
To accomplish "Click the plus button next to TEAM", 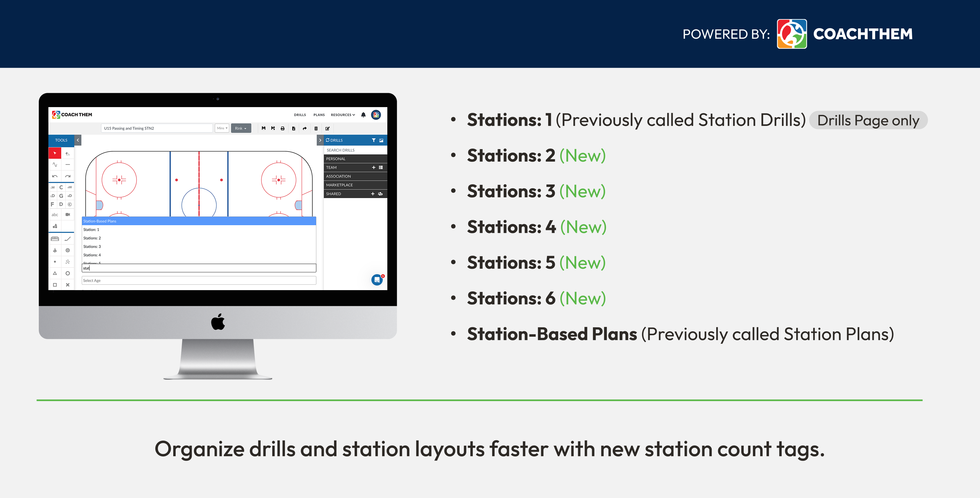I will [x=373, y=167].
